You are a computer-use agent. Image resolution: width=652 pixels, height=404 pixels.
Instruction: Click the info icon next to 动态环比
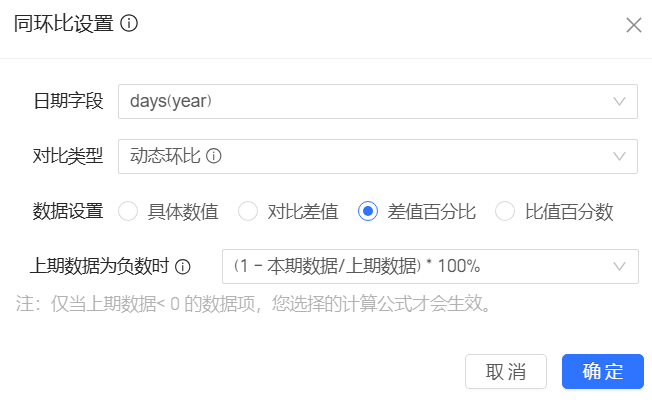tap(214, 156)
